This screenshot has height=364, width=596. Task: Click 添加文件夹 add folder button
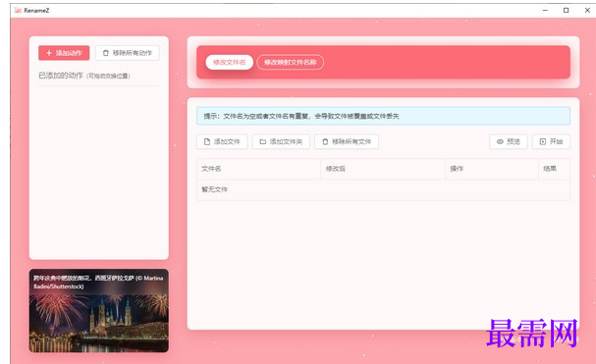281,141
